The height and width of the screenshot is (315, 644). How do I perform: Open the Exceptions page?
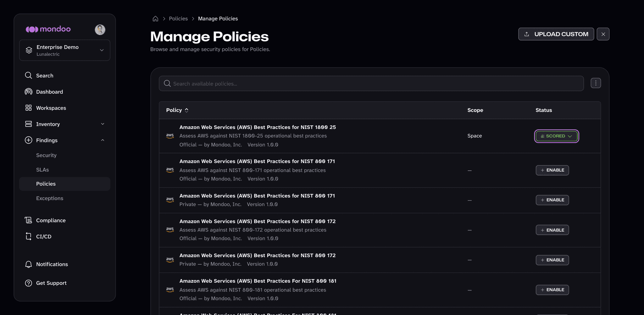click(x=50, y=198)
